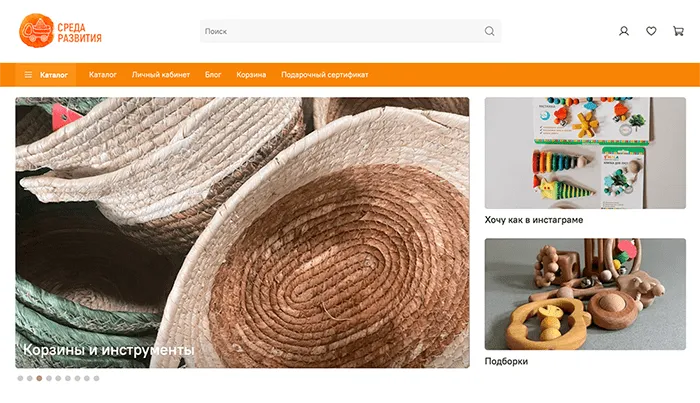Go to Личный кабинет
Image resolution: width=700 pixels, height=403 pixels.
[x=161, y=75]
